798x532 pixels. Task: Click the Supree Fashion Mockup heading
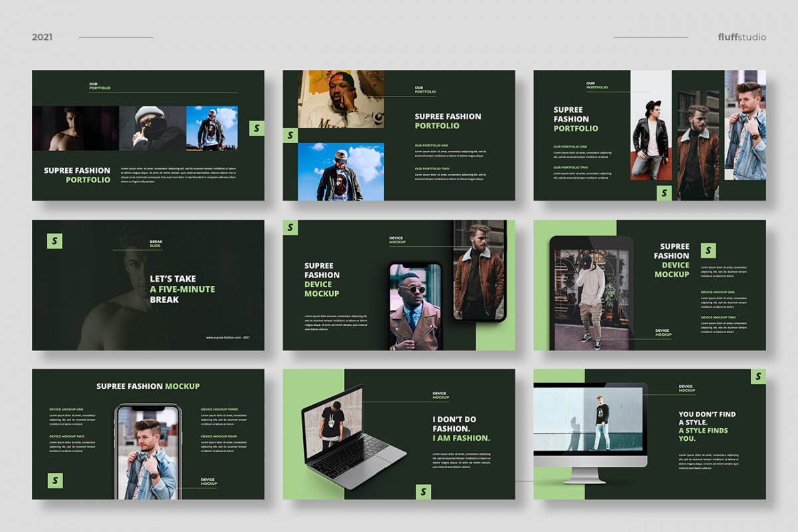pyautogui.click(x=148, y=386)
